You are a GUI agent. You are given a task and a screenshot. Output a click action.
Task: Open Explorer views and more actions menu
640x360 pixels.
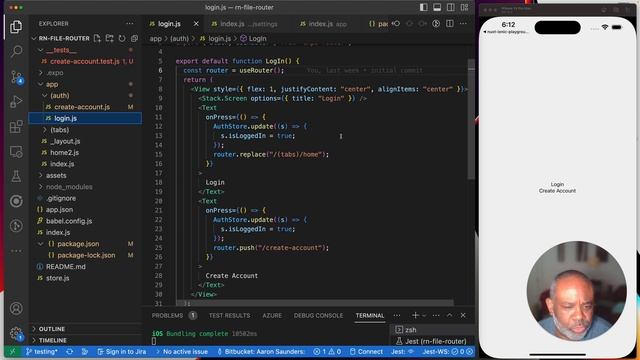(130, 24)
